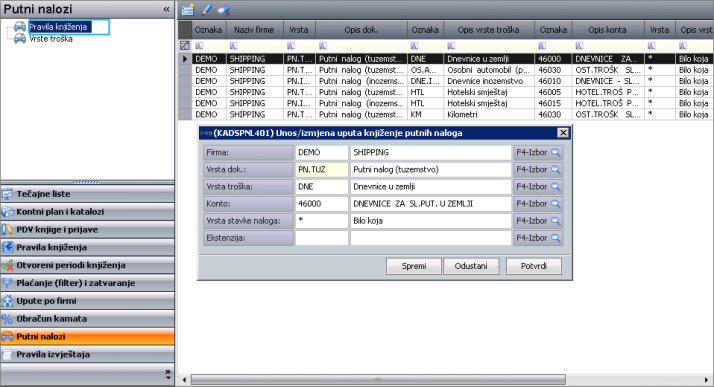Click the new record toolbar icon
This screenshot has height=387, width=714.
(187, 10)
